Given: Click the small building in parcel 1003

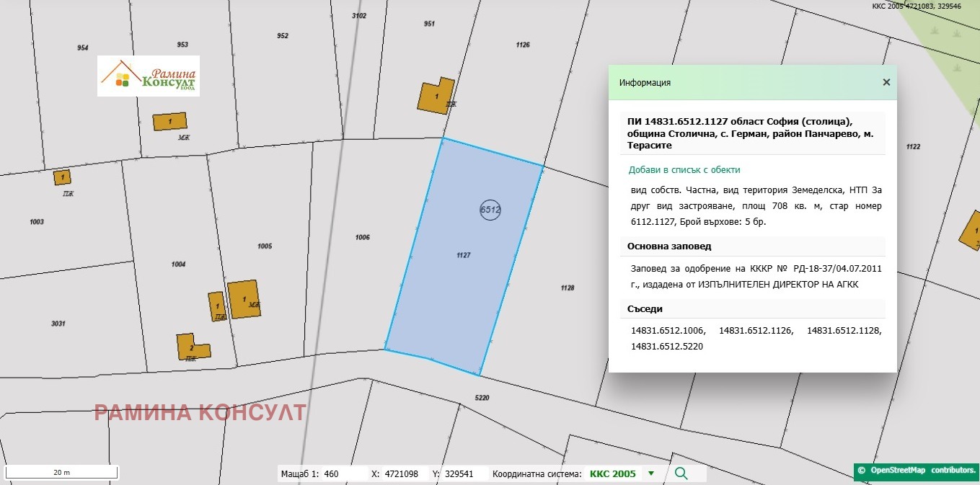Looking at the screenshot, I should click(62, 177).
